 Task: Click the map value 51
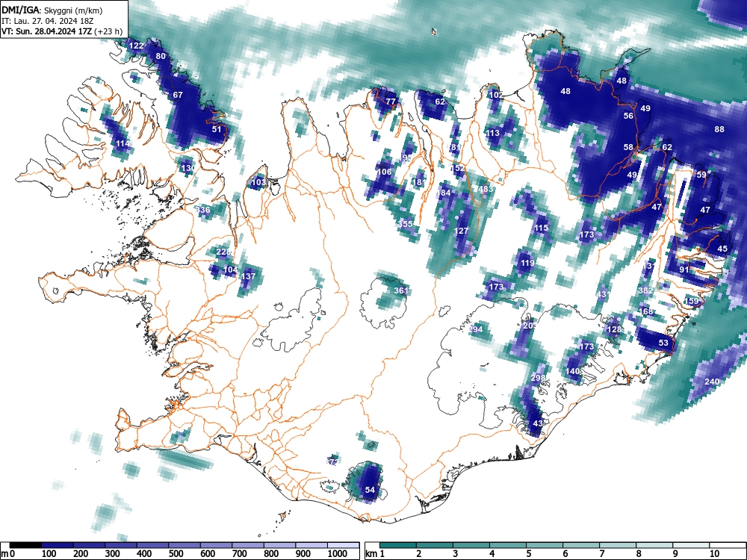coord(217,129)
